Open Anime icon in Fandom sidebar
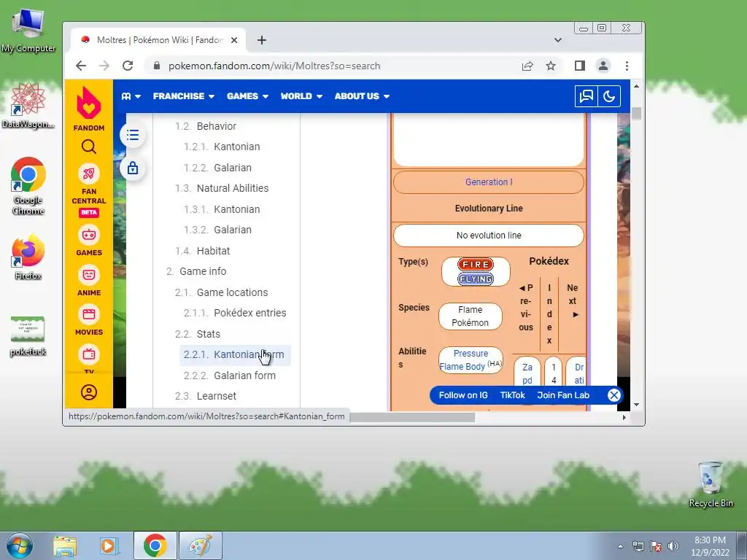This screenshot has height=560, width=747. (x=88, y=275)
